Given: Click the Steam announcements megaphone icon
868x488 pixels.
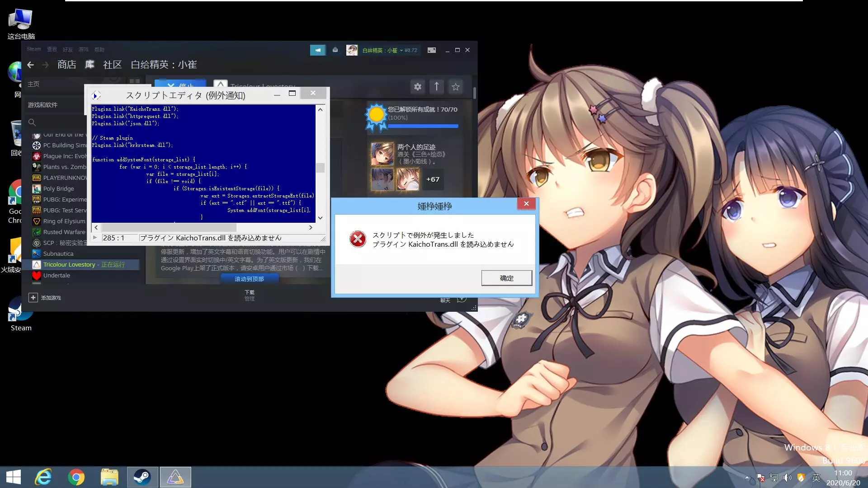Looking at the screenshot, I should point(317,50).
